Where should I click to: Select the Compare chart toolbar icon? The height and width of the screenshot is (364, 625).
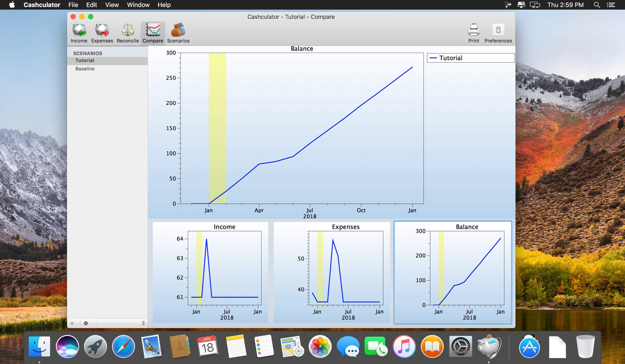[153, 33]
